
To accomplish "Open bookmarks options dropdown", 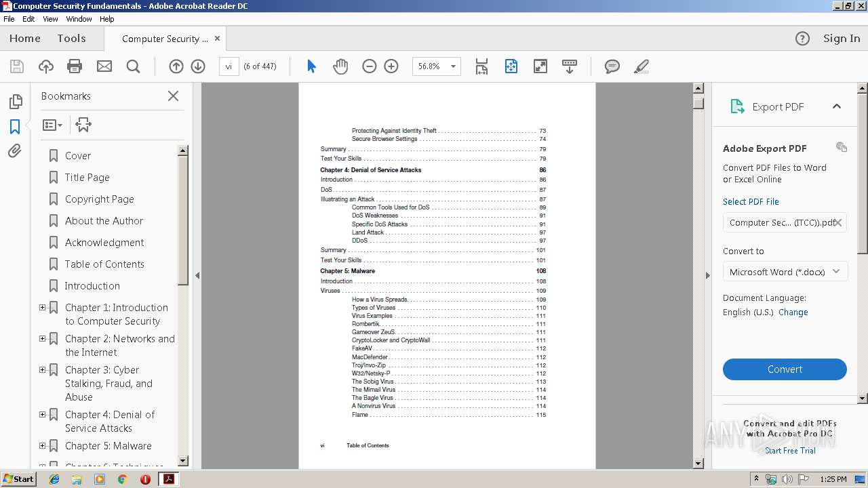I will tap(52, 125).
